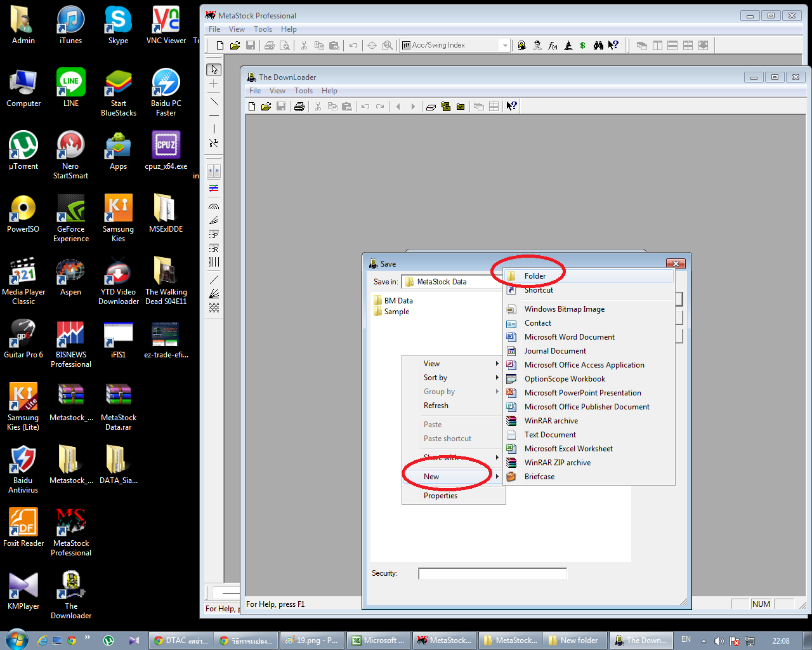Open Help menu in MetaStock Professional
812x650 pixels.
click(289, 29)
